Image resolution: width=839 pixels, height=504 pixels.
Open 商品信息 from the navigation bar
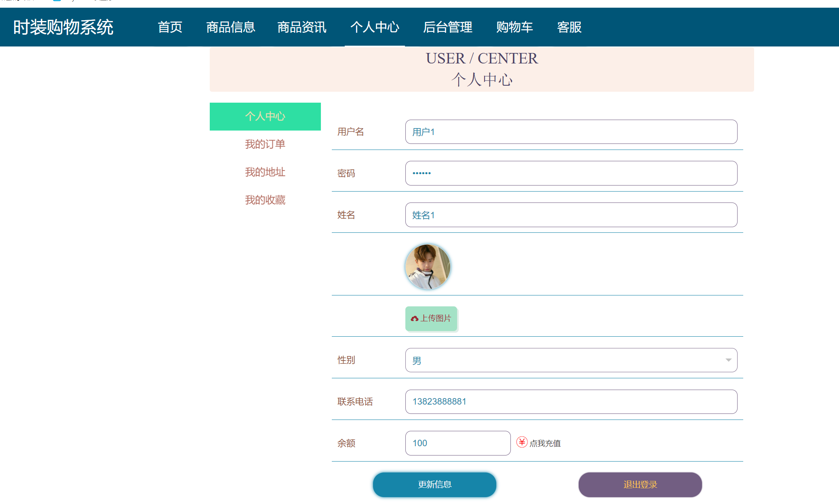230,27
